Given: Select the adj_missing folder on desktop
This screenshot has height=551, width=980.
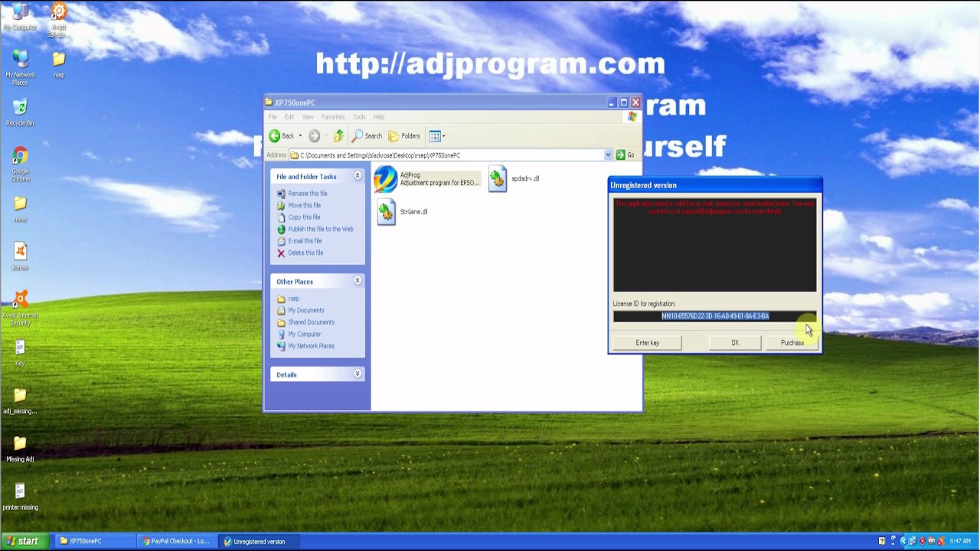Looking at the screenshot, I should click(20, 401).
